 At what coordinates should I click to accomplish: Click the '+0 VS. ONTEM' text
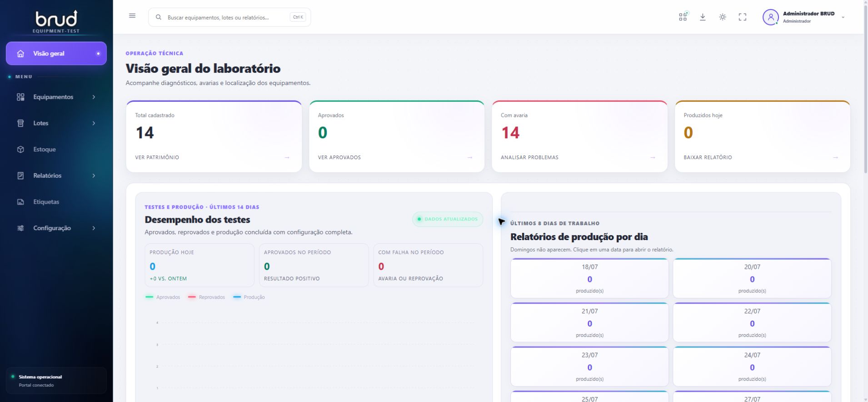point(168,279)
